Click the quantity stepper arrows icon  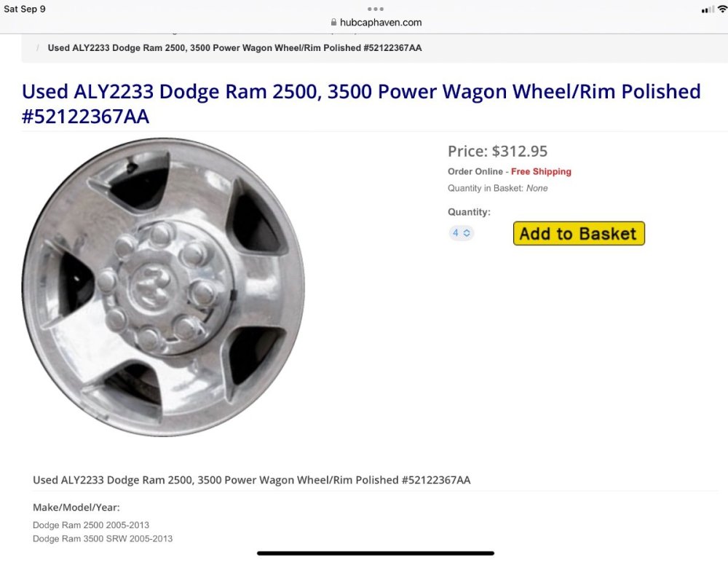(x=467, y=233)
